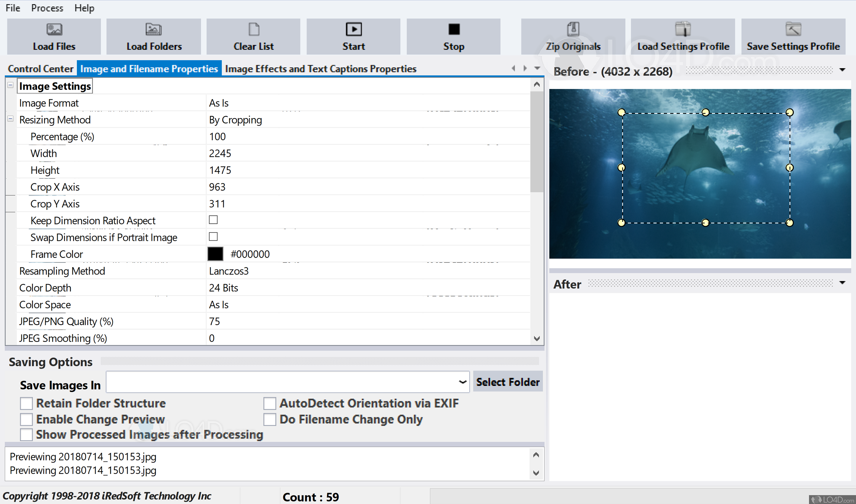Viewport: 856px width, 504px height.
Task: Click the Select Folder button
Action: pyautogui.click(x=508, y=382)
